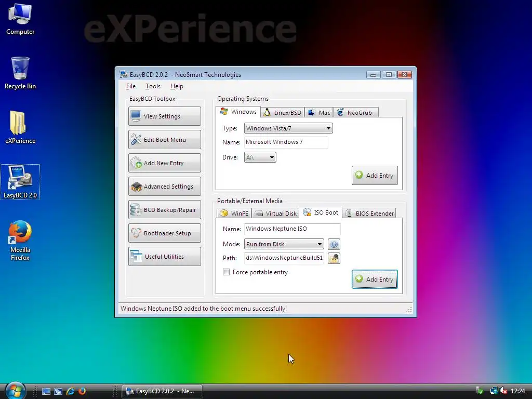
Task: Click the status bar success message
Action: click(204, 309)
